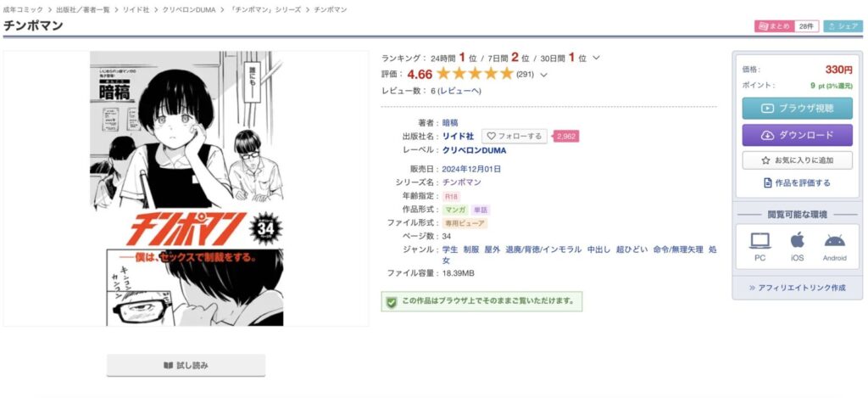Click the iOS Apple icon
868x398 pixels.
(x=797, y=240)
